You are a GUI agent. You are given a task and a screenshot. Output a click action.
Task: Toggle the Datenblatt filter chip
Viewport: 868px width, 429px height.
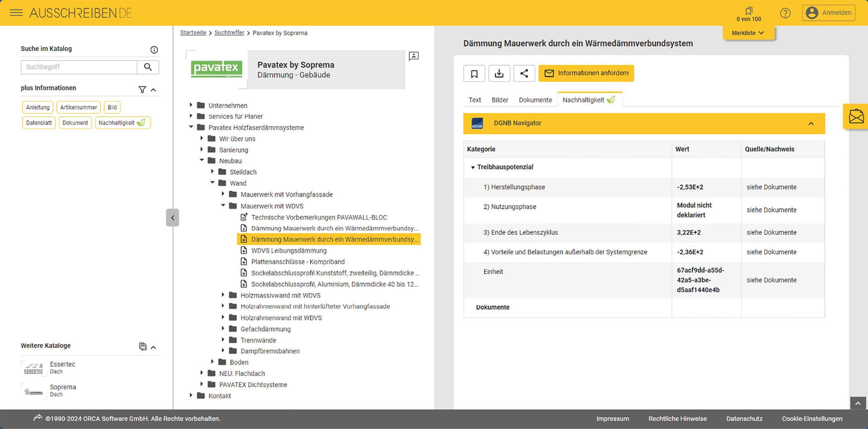39,123
